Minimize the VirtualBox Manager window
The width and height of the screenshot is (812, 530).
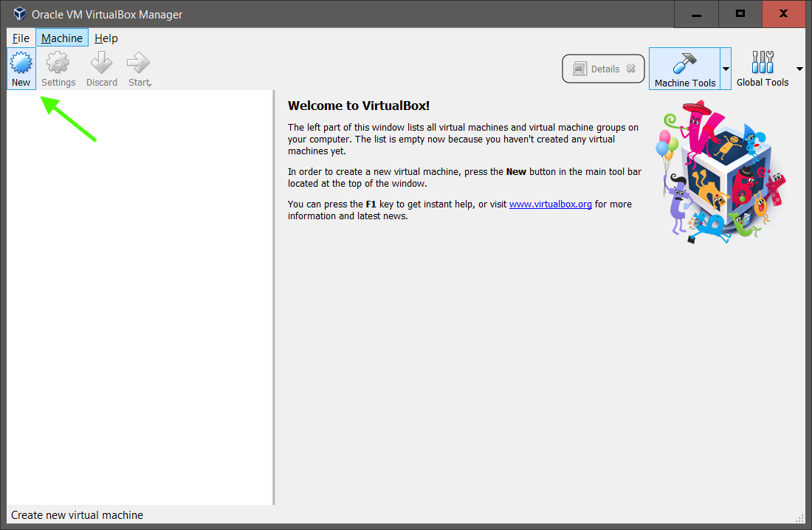point(697,14)
